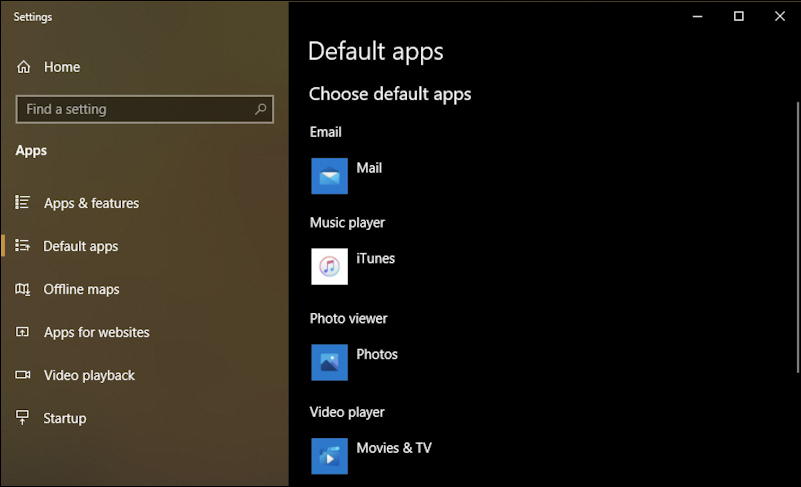Click the Music player section label
The image size is (801, 487).
(x=347, y=223)
